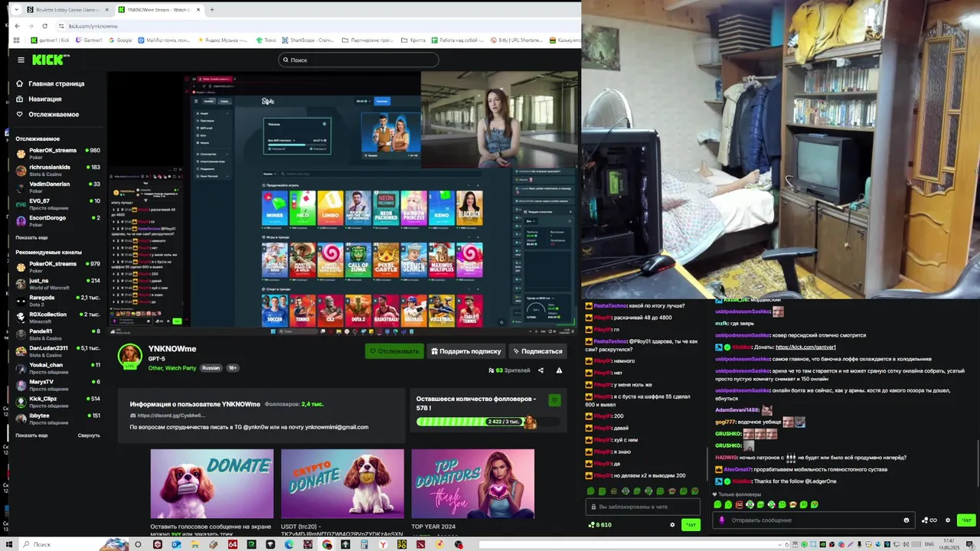Open recommended channel DanLudan2311

pos(58,350)
